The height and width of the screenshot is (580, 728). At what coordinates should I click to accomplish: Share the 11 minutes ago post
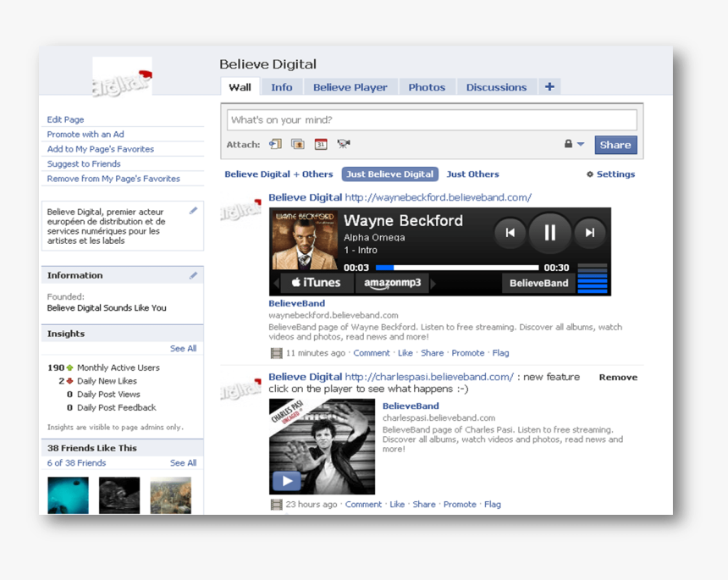433,353
